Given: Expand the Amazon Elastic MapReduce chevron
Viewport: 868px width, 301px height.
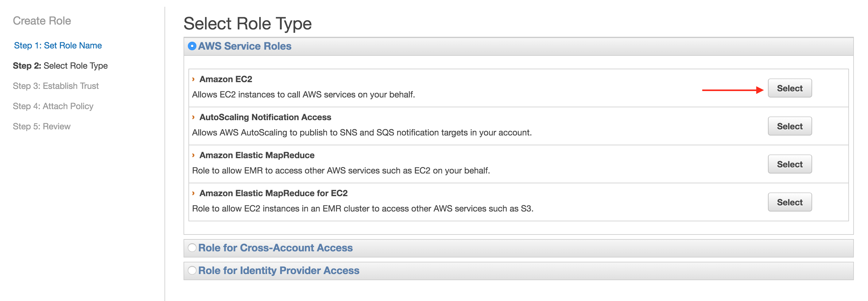Looking at the screenshot, I should 193,155.
